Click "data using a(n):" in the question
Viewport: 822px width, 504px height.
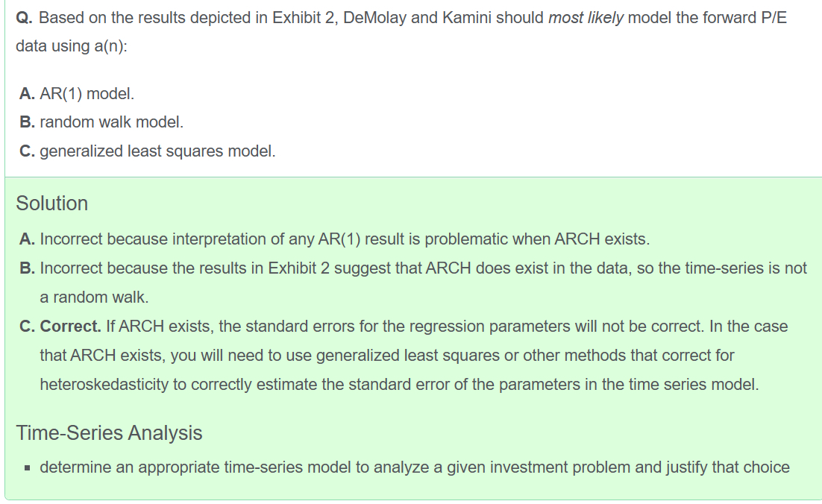(72, 45)
